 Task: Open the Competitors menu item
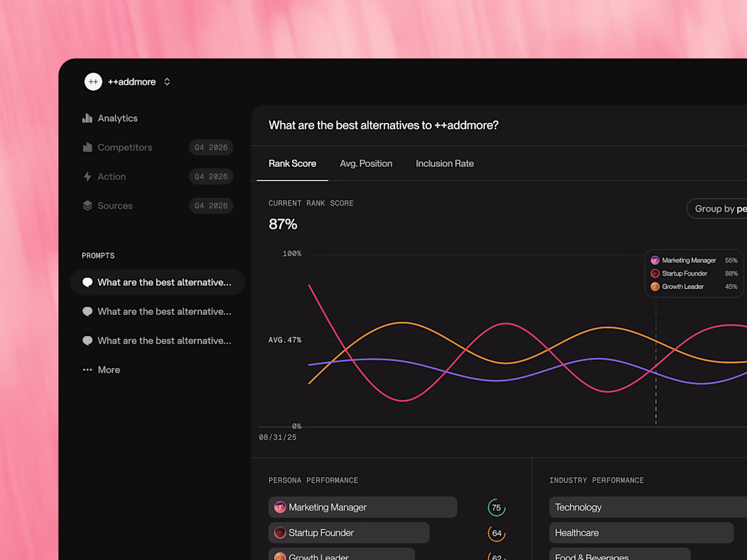point(125,147)
